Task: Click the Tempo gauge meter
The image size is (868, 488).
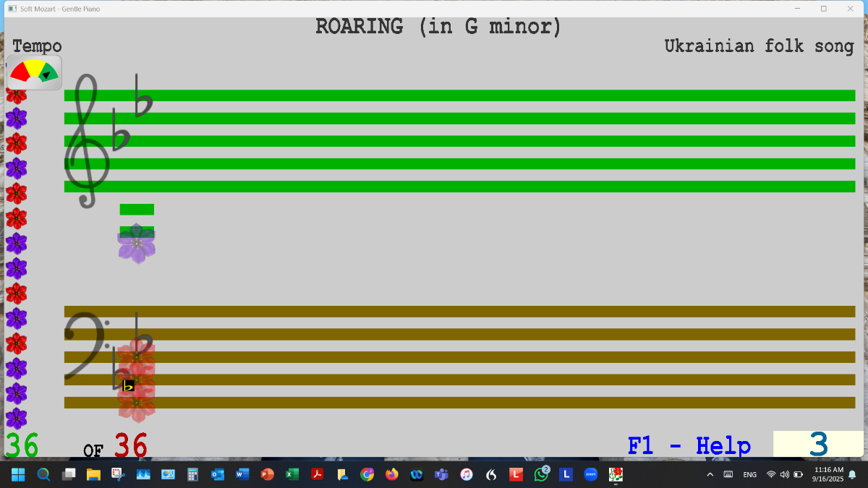Action: pos(34,72)
